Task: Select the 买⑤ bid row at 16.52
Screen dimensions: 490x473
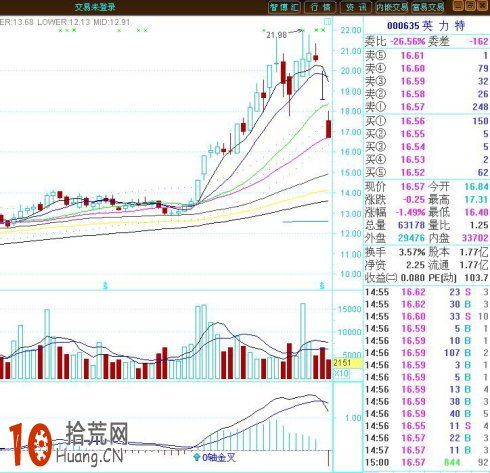Action: point(427,173)
